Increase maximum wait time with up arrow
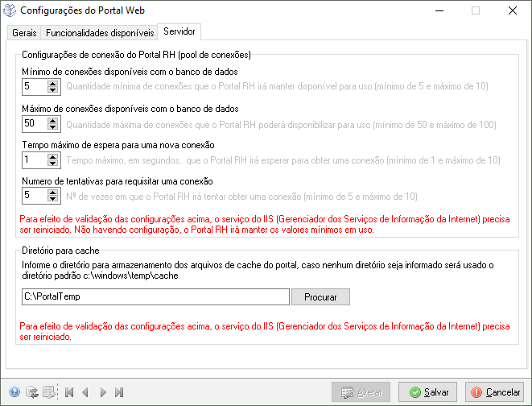This screenshot has width=532, height=406. [53, 156]
